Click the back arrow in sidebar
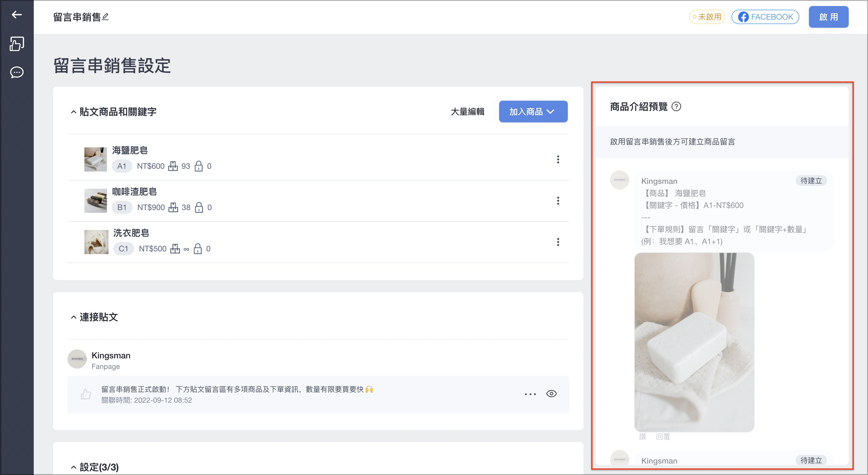The image size is (868, 475). click(17, 14)
